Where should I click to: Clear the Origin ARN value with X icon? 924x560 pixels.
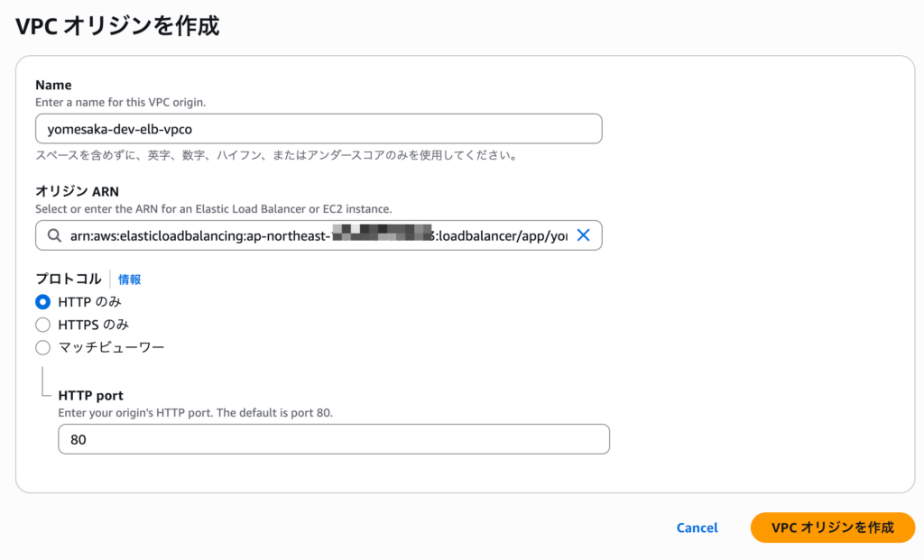[583, 235]
